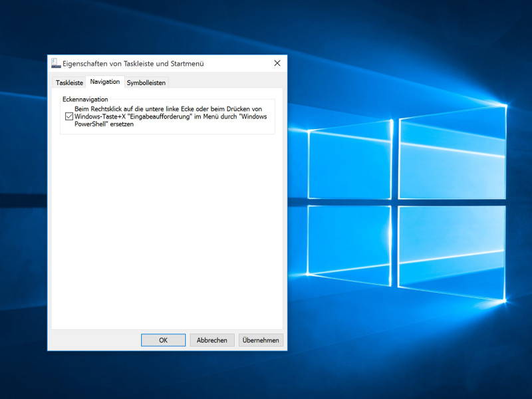Click the taskbar properties title icon
The width and height of the screenshot is (532, 399).
click(x=56, y=63)
